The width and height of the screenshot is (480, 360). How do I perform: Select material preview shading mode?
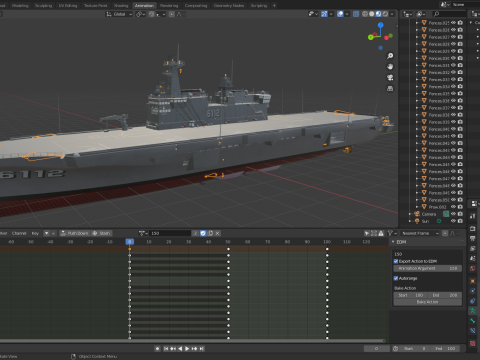tap(379, 14)
